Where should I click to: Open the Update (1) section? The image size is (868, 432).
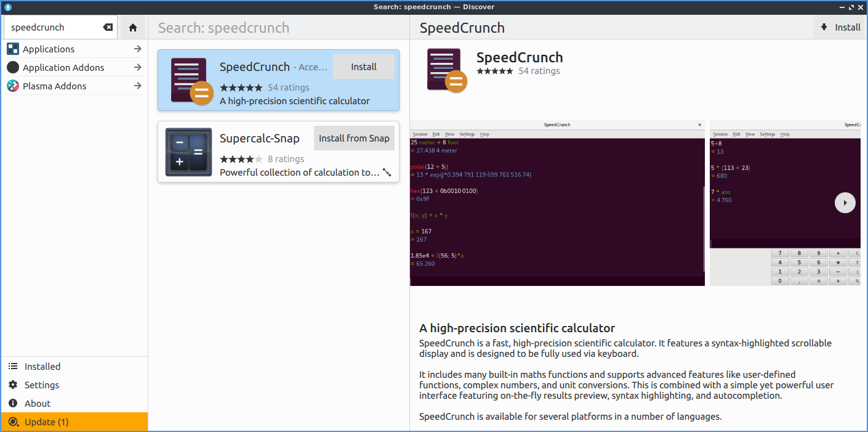pos(46,422)
